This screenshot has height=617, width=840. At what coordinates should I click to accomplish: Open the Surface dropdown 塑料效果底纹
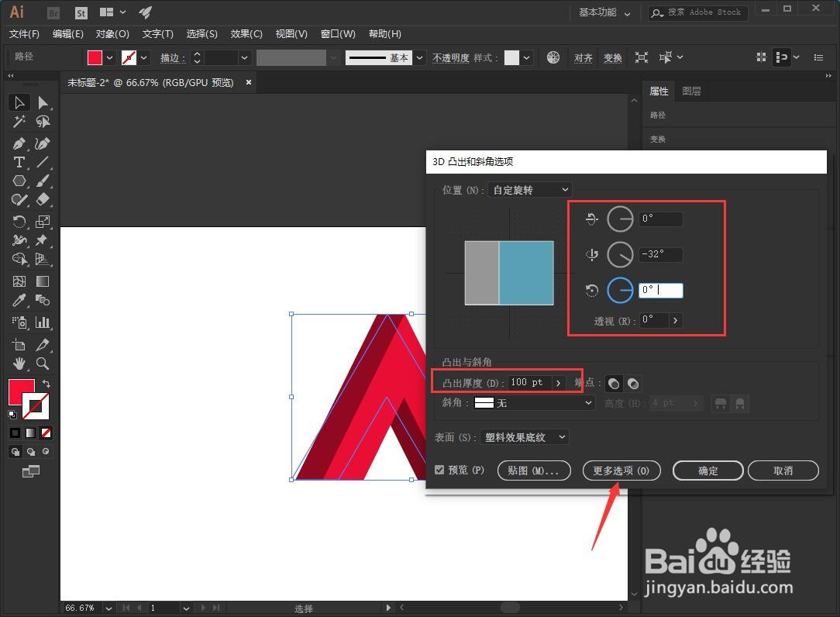point(524,437)
